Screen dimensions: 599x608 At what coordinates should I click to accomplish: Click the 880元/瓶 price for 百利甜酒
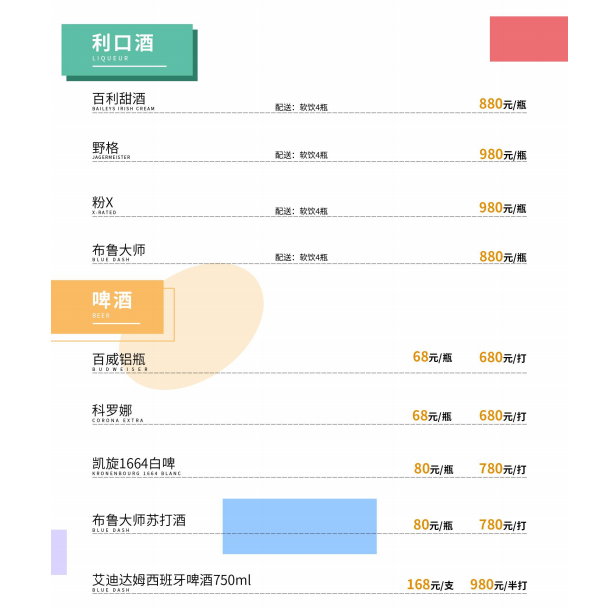(502, 104)
